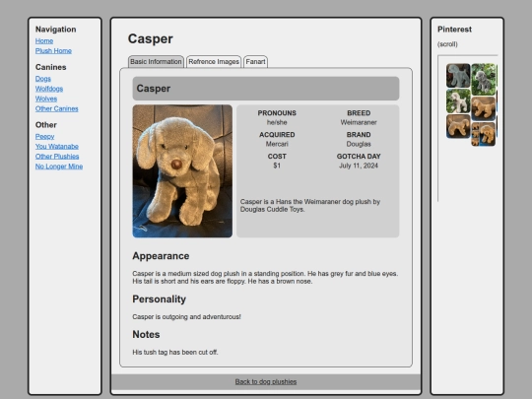Click the '$1' cost value
This screenshot has height=399, width=532.
tap(277, 166)
